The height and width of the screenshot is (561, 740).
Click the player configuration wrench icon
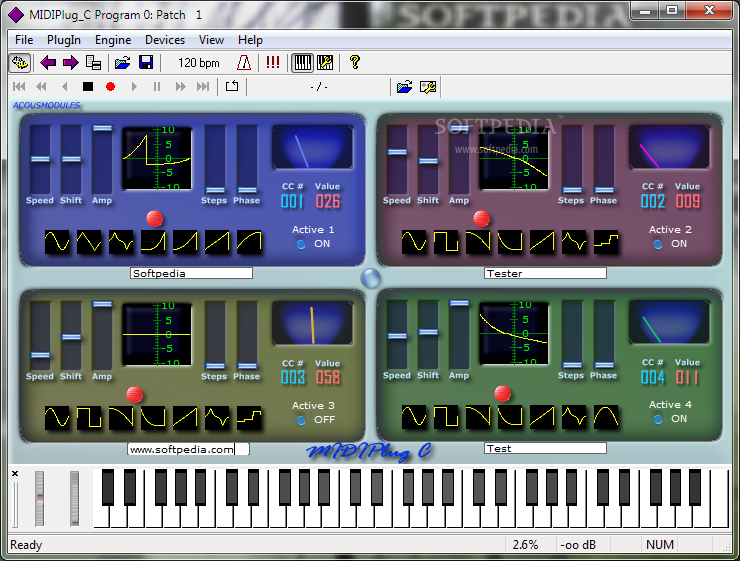tap(428, 87)
